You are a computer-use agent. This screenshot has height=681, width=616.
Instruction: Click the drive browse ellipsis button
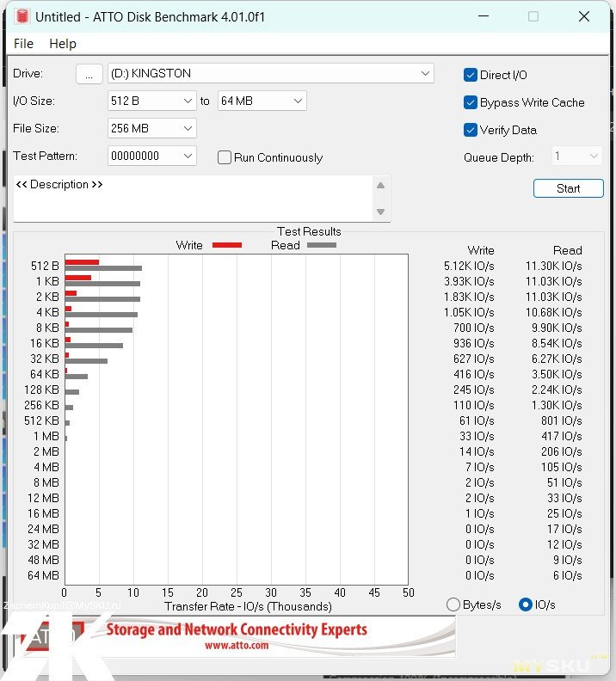(89, 74)
